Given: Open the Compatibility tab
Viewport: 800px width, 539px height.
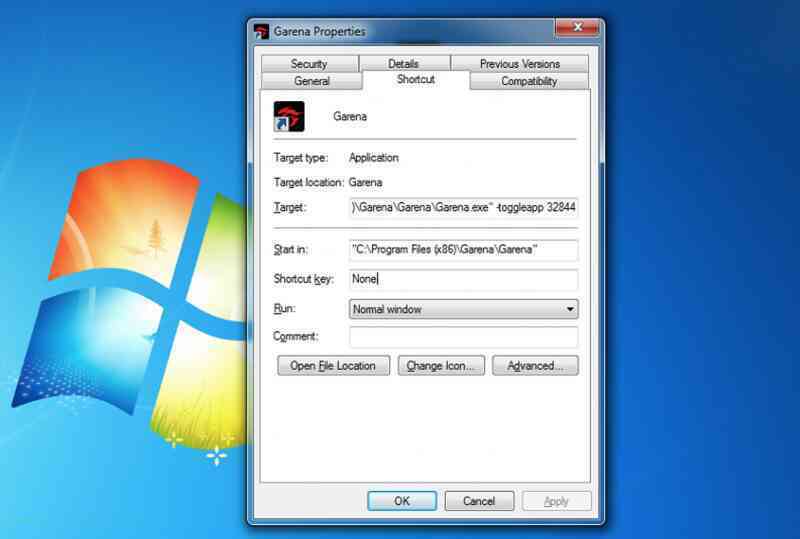Looking at the screenshot, I should [x=529, y=81].
